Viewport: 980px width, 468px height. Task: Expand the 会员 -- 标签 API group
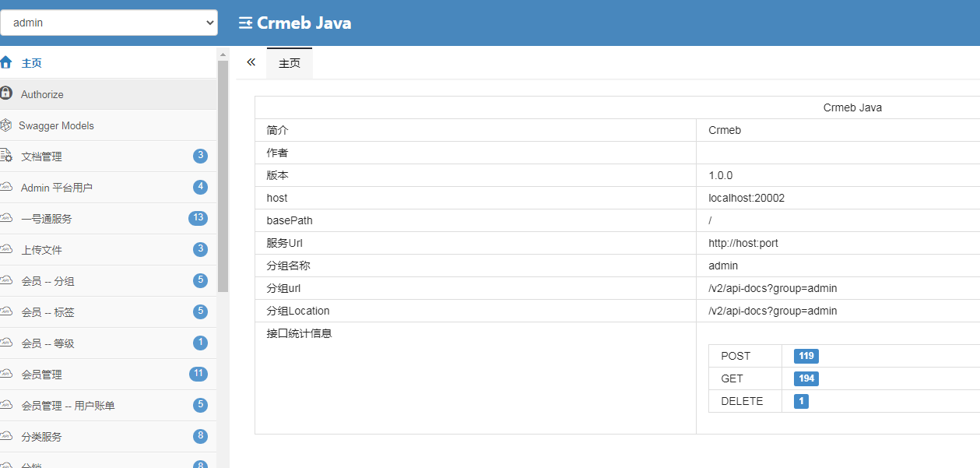pyautogui.click(x=108, y=312)
